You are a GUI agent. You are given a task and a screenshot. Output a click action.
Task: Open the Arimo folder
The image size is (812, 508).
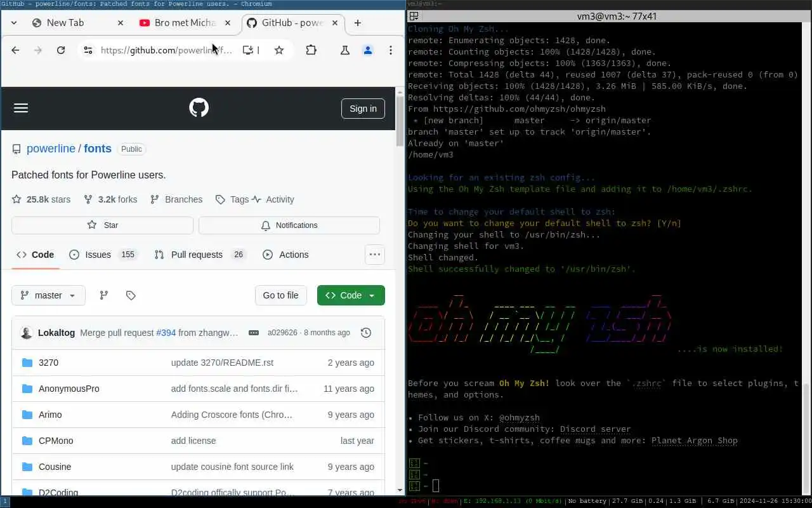50,415
